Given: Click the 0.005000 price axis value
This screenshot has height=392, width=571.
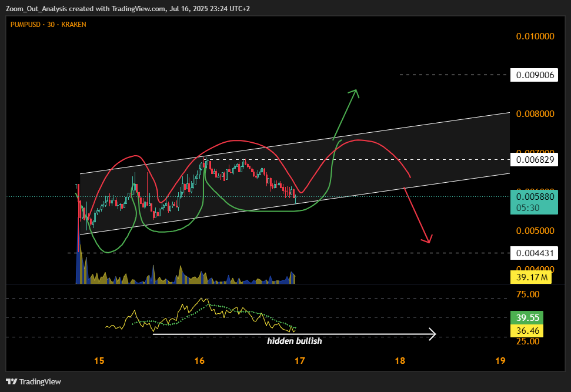Looking at the screenshot, I should click(x=535, y=230).
